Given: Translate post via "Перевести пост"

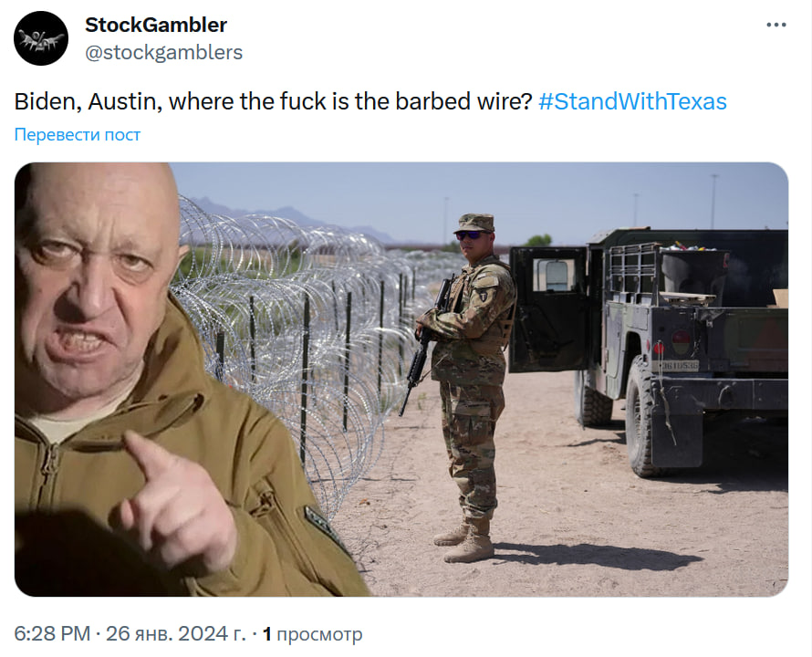Looking at the screenshot, I should (78, 135).
